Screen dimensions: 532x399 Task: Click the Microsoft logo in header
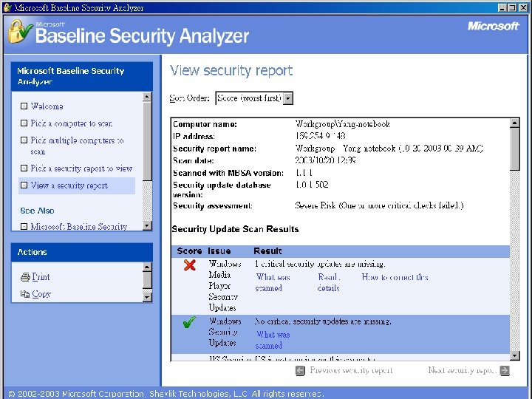494,26
